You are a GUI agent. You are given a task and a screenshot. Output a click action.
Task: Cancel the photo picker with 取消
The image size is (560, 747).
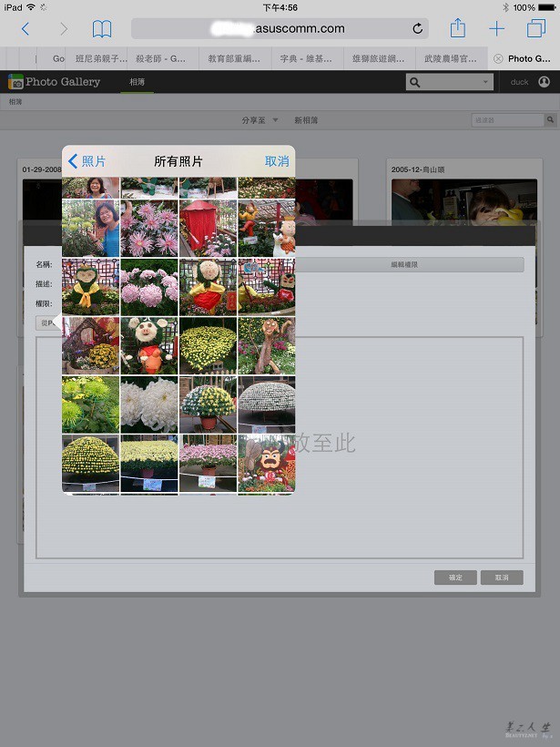click(x=277, y=161)
